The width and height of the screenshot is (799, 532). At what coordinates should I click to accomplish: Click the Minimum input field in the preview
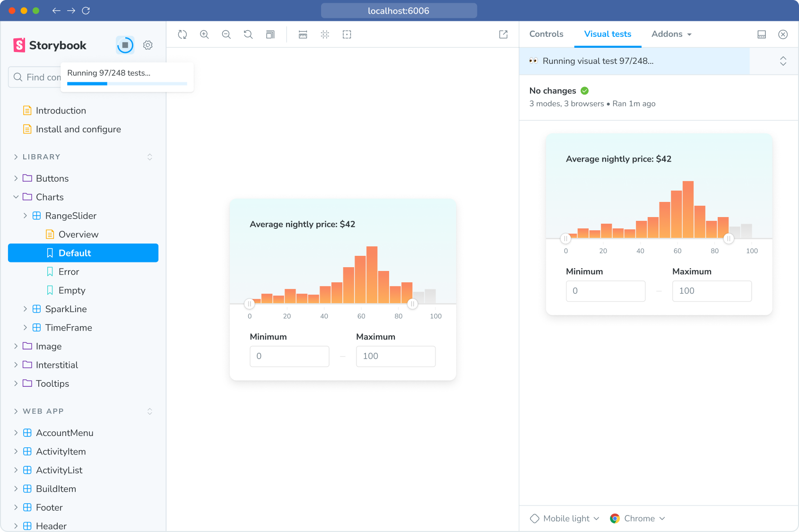(x=289, y=357)
